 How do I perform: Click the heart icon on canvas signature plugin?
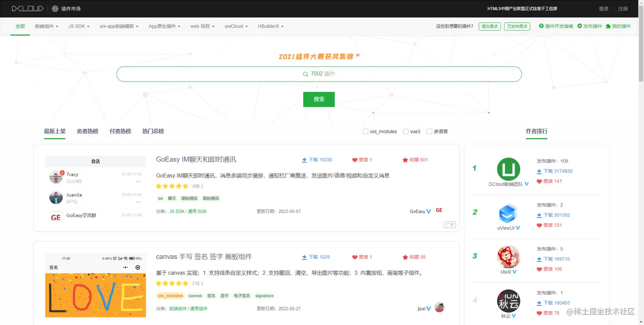tap(354, 257)
